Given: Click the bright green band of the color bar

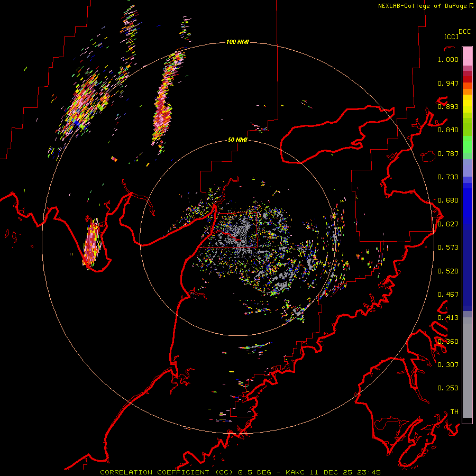Looking at the screenshot, I should point(467,144).
